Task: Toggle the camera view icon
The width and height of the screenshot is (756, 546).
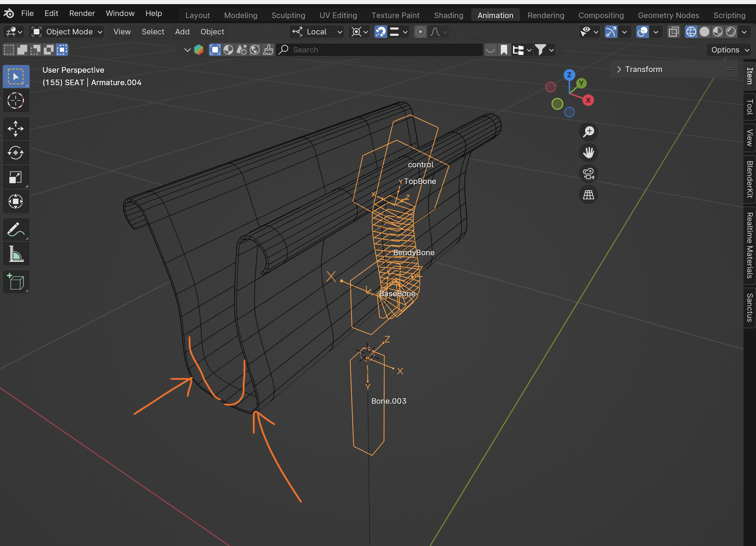Action: click(x=589, y=174)
